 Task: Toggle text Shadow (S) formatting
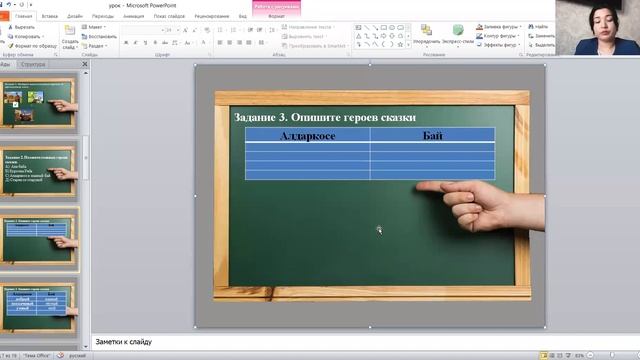tap(155, 43)
